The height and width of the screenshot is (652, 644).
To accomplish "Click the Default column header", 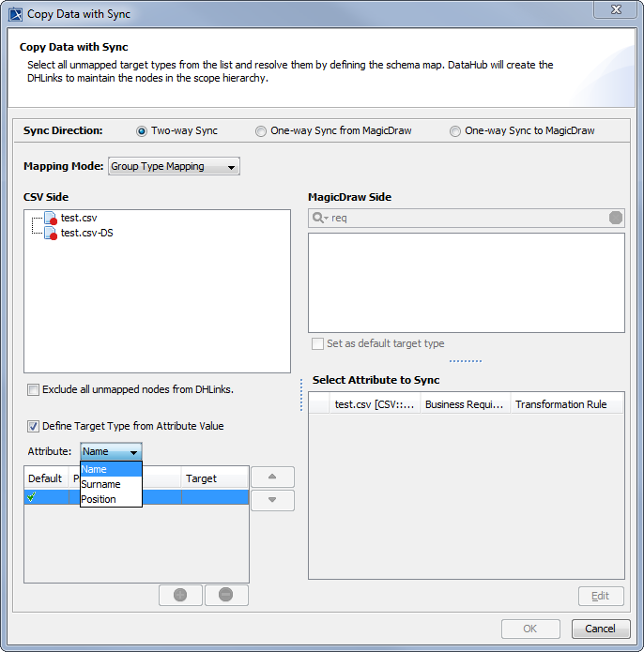I will click(x=47, y=478).
